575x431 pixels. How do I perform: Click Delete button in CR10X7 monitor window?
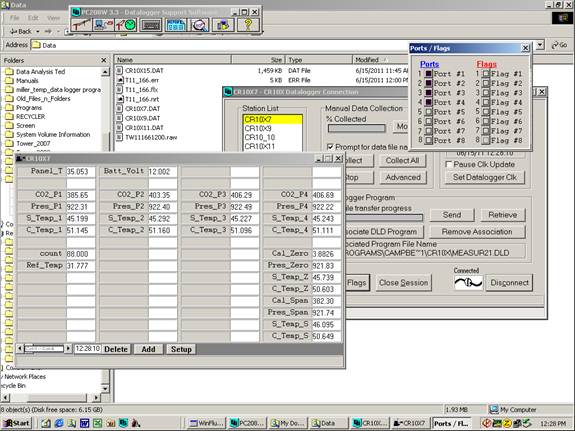click(x=116, y=349)
